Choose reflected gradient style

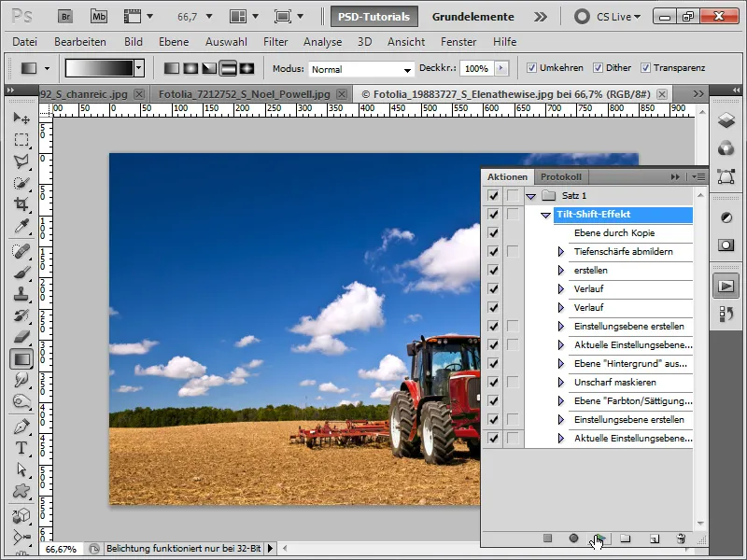pyautogui.click(x=228, y=68)
